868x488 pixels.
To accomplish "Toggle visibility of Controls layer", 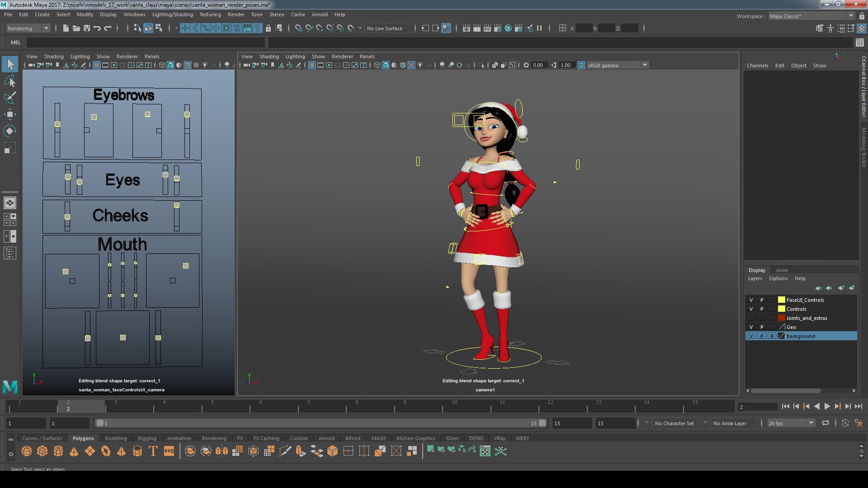I will point(751,309).
